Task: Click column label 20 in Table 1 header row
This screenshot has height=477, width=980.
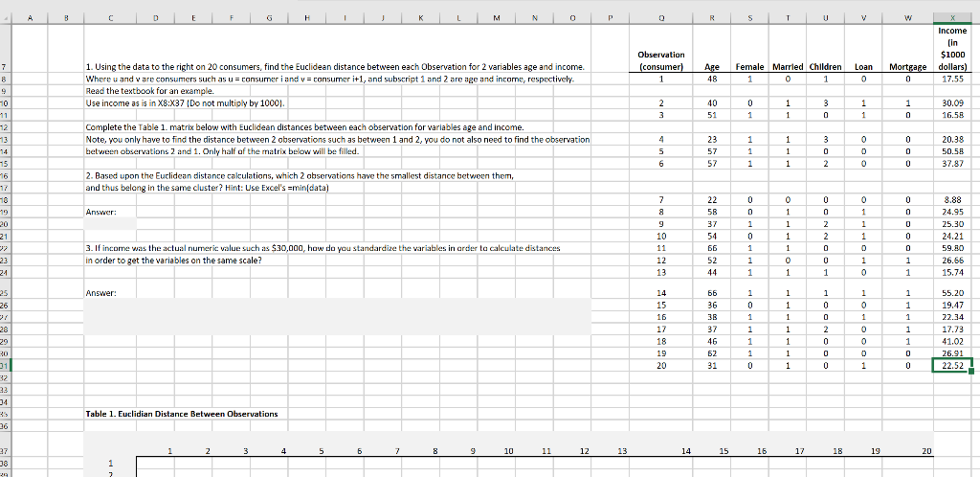Action: point(926,451)
